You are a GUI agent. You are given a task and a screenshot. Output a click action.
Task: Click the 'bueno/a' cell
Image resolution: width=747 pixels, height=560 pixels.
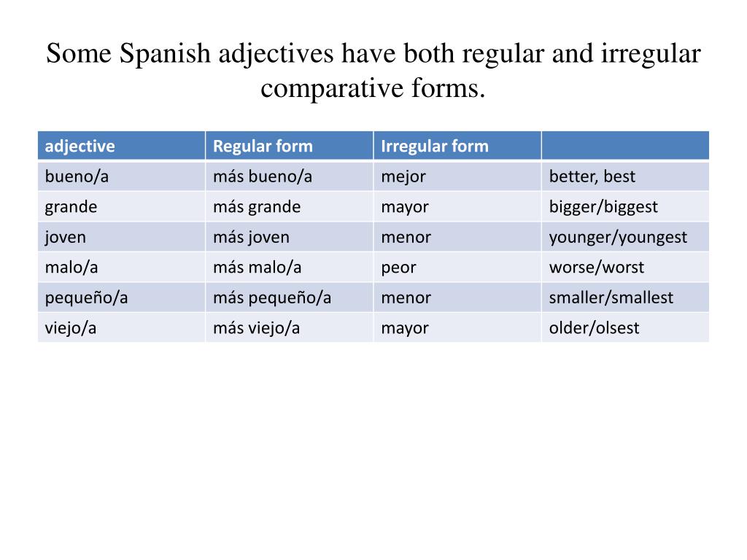[x=122, y=176]
